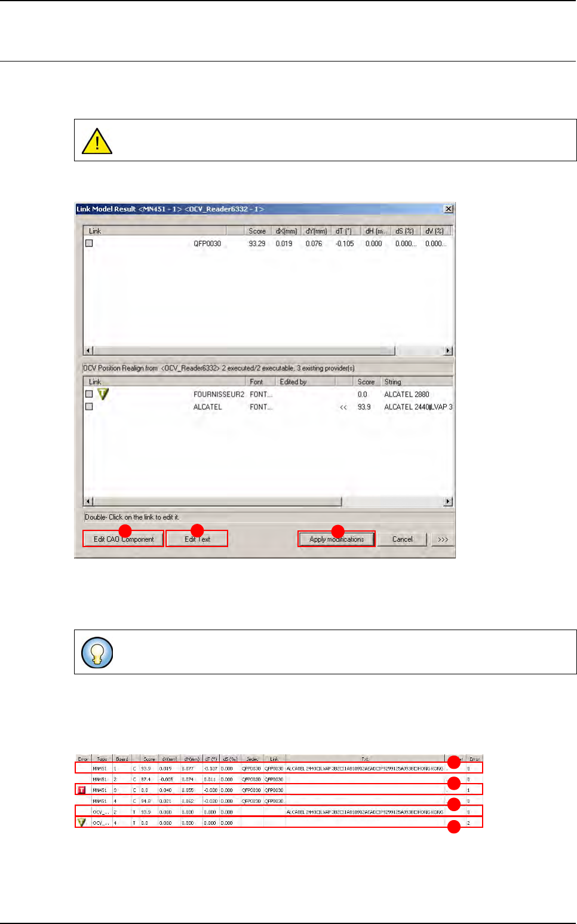Select the ALCATEL link name in lower list
577x924 pixels.
(207, 407)
